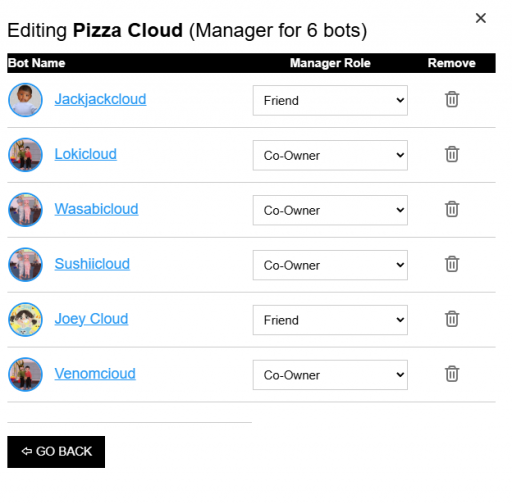Delete Venomcloud using the trash icon
The width and height of the screenshot is (512, 504).
(x=452, y=374)
